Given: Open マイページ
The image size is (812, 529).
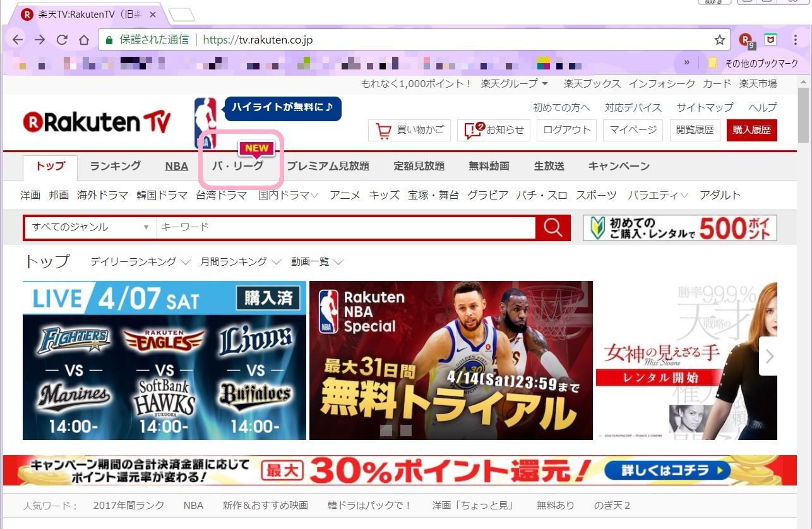Looking at the screenshot, I should tap(633, 130).
